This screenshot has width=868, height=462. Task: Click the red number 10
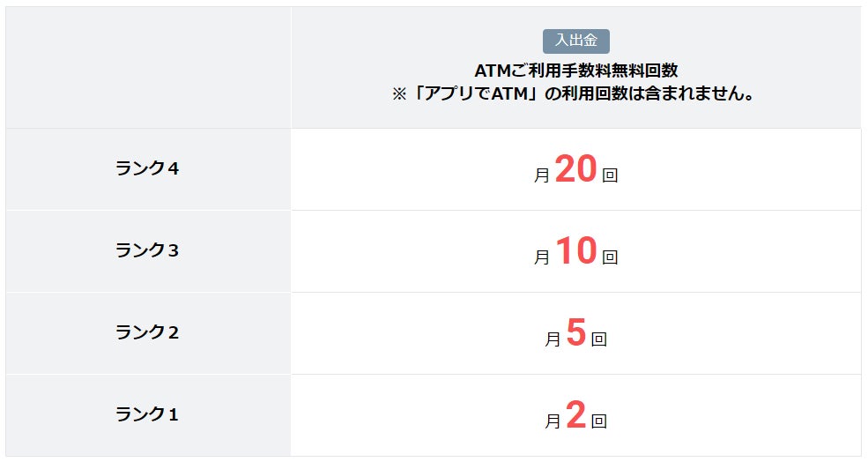tap(576, 252)
